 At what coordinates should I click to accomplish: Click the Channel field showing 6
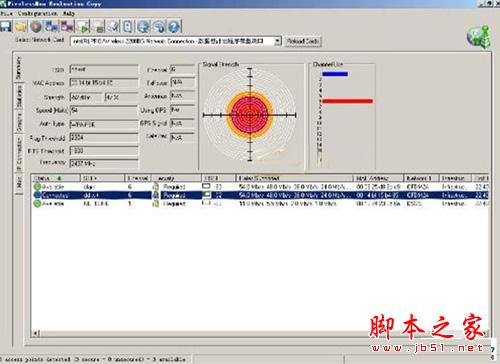pos(182,69)
